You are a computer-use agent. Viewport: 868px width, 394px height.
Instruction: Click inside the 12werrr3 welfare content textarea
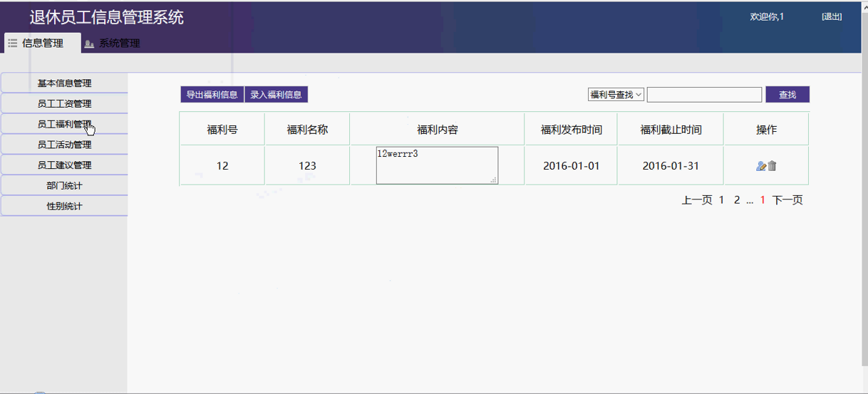(x=437, y=165)
